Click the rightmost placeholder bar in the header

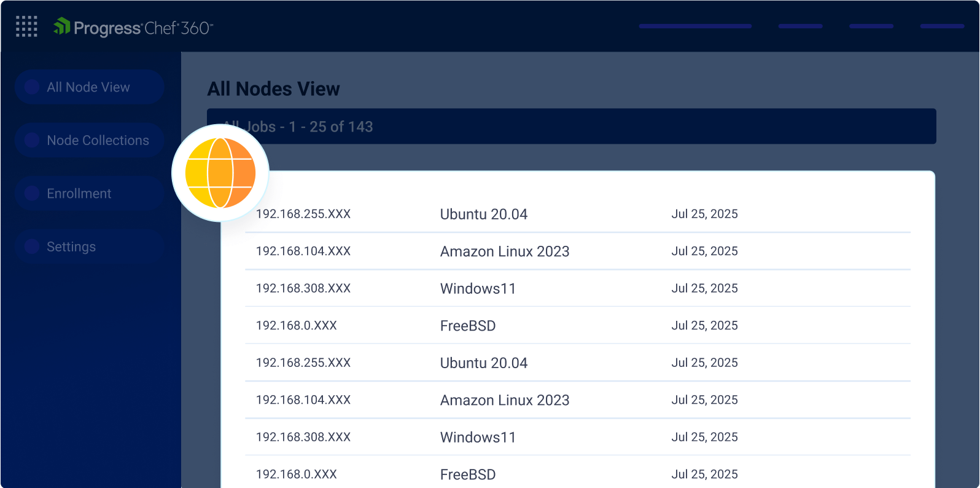pos(942,26)
